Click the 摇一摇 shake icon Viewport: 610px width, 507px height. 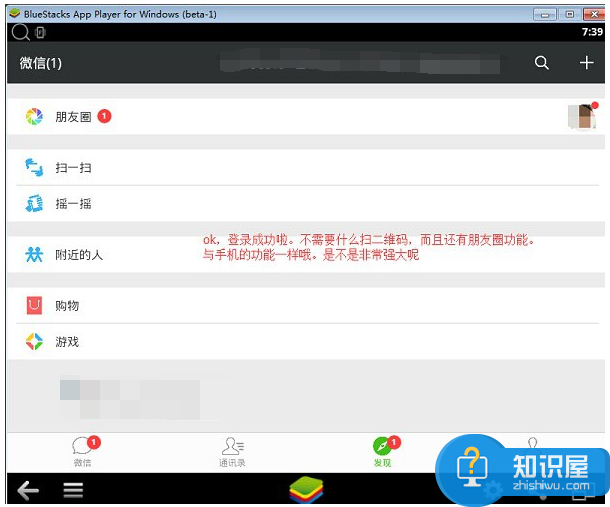click(x=34, y=204)
